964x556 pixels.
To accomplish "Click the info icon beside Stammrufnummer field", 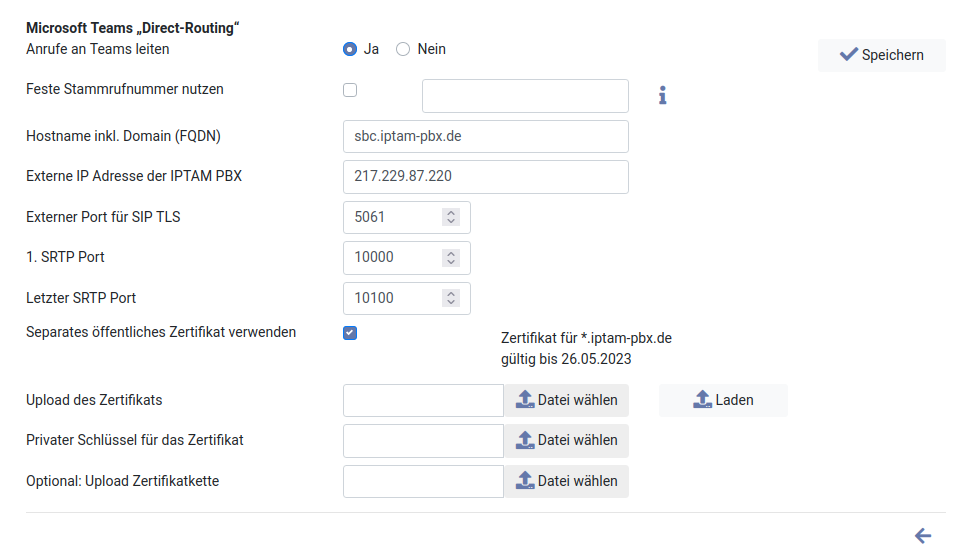I will [662, 96].
